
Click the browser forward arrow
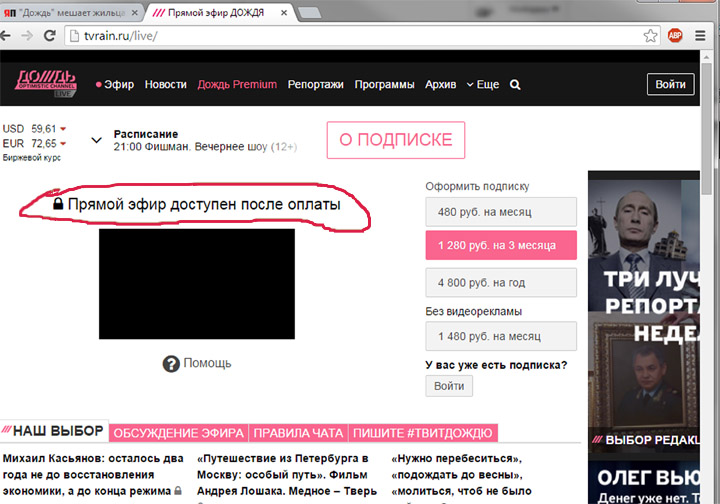tap(27, 35)
